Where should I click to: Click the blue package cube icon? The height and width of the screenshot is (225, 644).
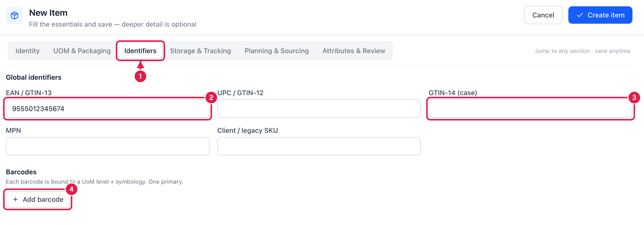coord(14,16)
